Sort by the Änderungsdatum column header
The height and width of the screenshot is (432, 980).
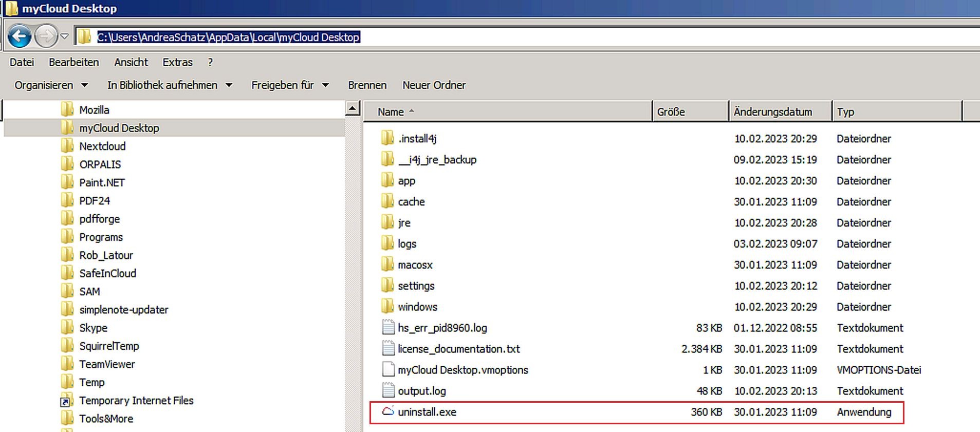781,112
